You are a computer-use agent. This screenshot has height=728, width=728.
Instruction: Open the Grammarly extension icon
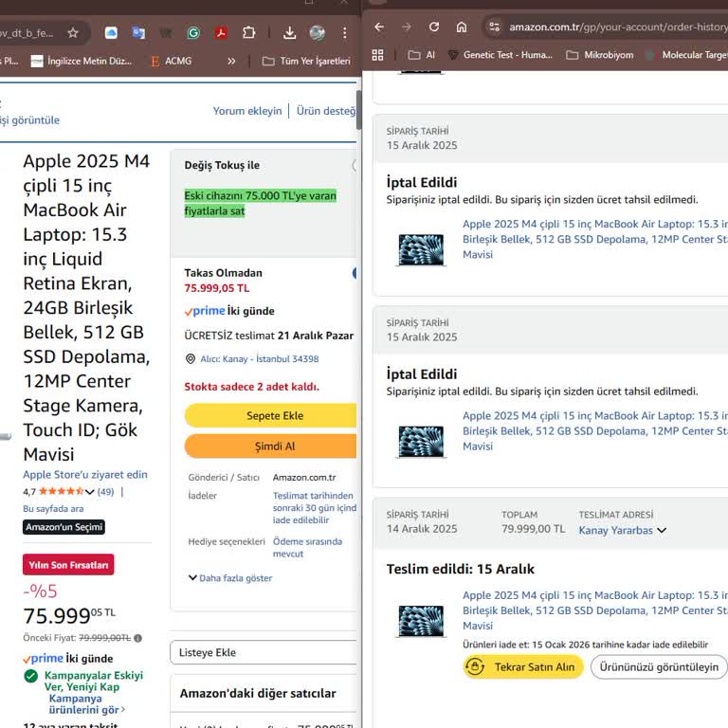[193, 32]
